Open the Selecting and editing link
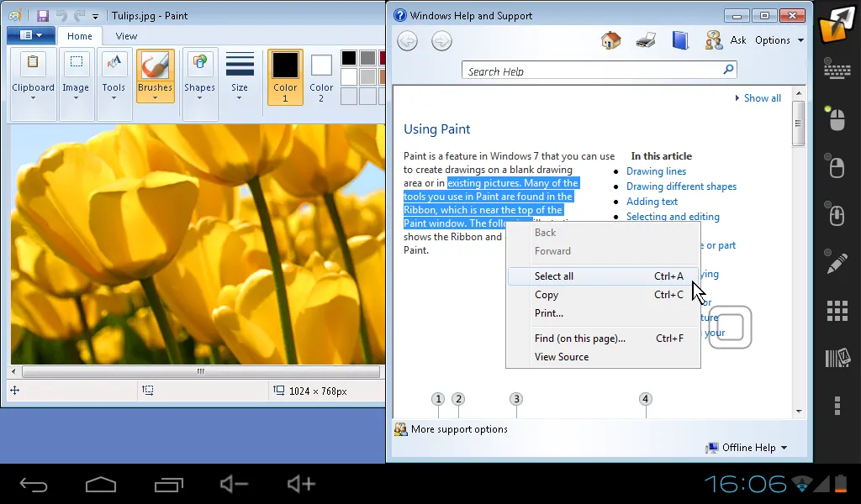The image size is (861, 504). (673, 217)
